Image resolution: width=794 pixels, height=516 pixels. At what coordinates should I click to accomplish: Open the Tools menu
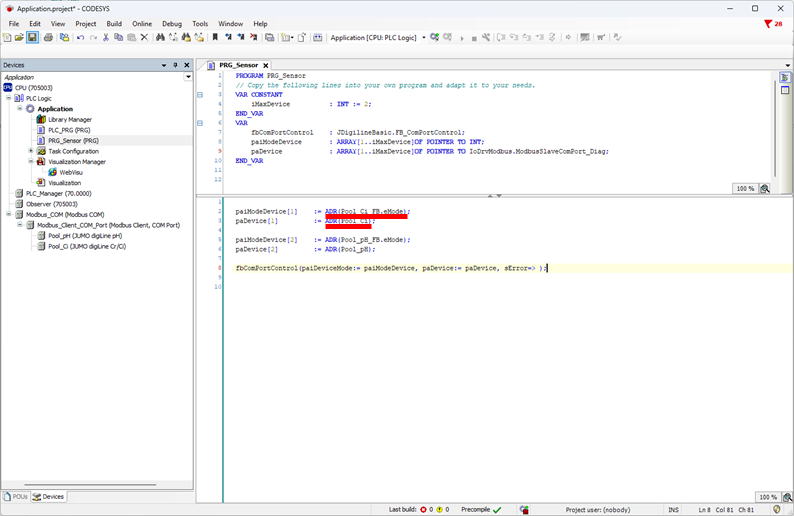click(x=200, y=24)
